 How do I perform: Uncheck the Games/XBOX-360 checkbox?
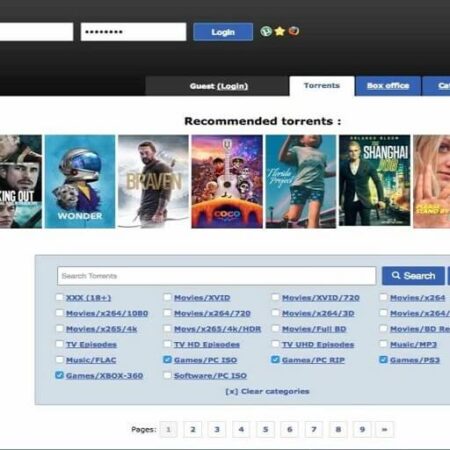click(59, 375)
